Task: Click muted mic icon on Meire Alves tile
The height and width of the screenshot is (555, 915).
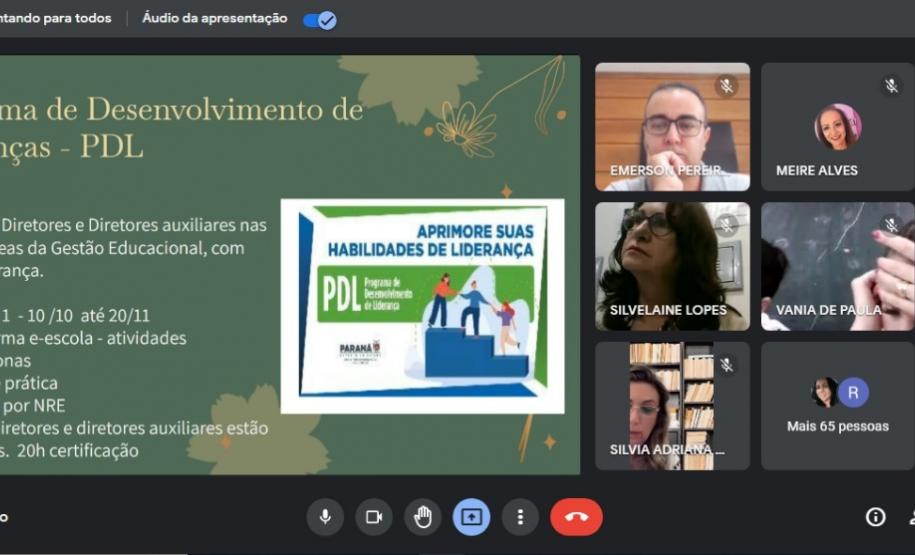Action: point(891,86)
